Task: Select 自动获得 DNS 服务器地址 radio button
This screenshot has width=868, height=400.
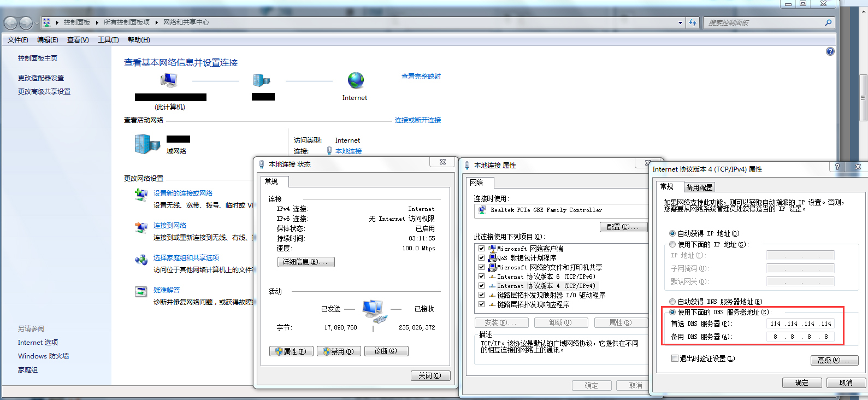Action: point(672,302)
